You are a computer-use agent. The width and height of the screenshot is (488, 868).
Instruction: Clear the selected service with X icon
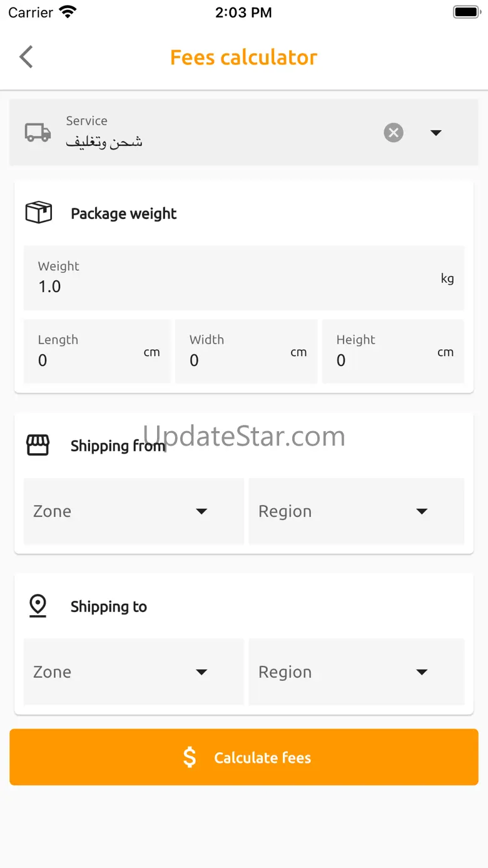393,133
